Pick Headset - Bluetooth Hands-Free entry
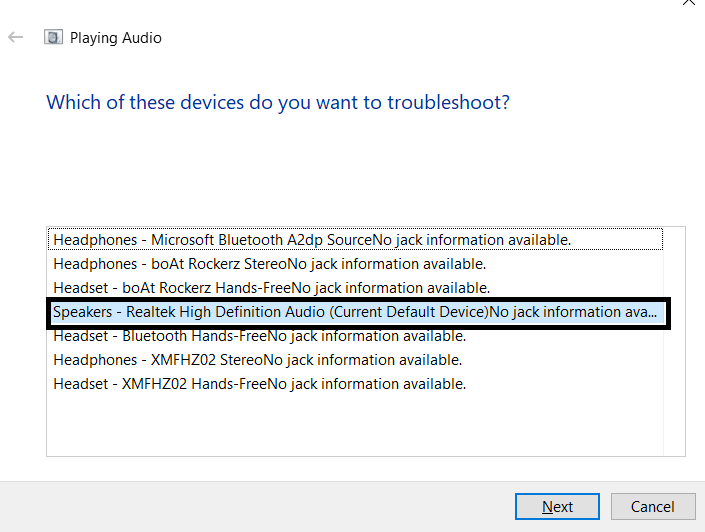Image resolution: width=705 pixels, height=532 pixels. 355,336
